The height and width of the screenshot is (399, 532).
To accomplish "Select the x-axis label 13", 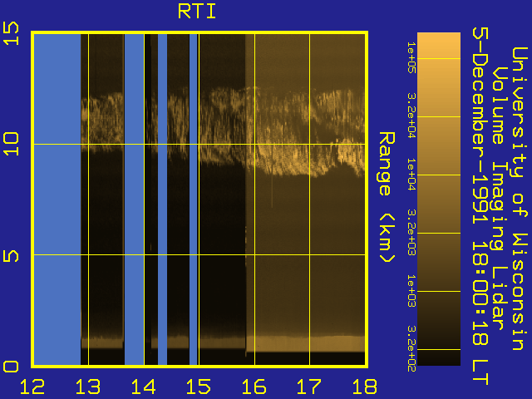I will click(x=88, y=387).
